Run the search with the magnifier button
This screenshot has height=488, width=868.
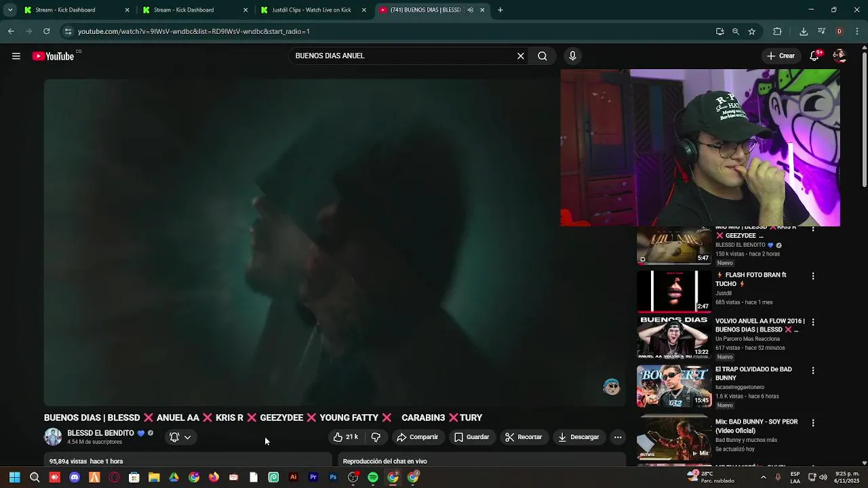pyautogui.click(x=542, y=56)
